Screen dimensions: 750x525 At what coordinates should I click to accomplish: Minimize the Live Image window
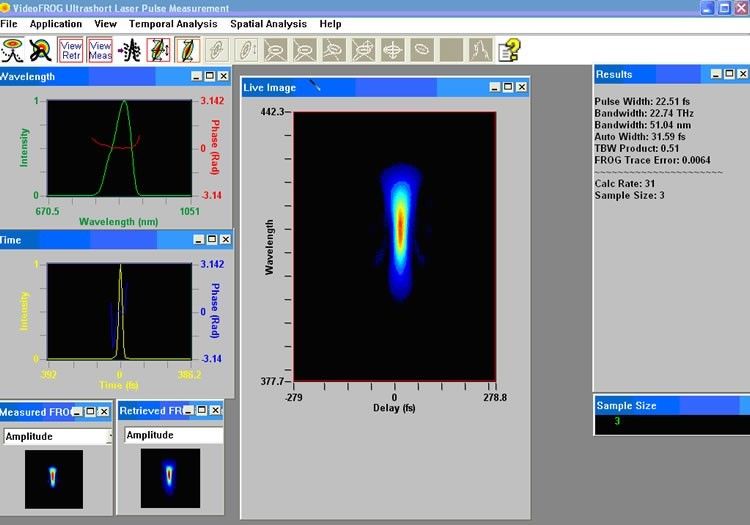[x=495, y=87]
